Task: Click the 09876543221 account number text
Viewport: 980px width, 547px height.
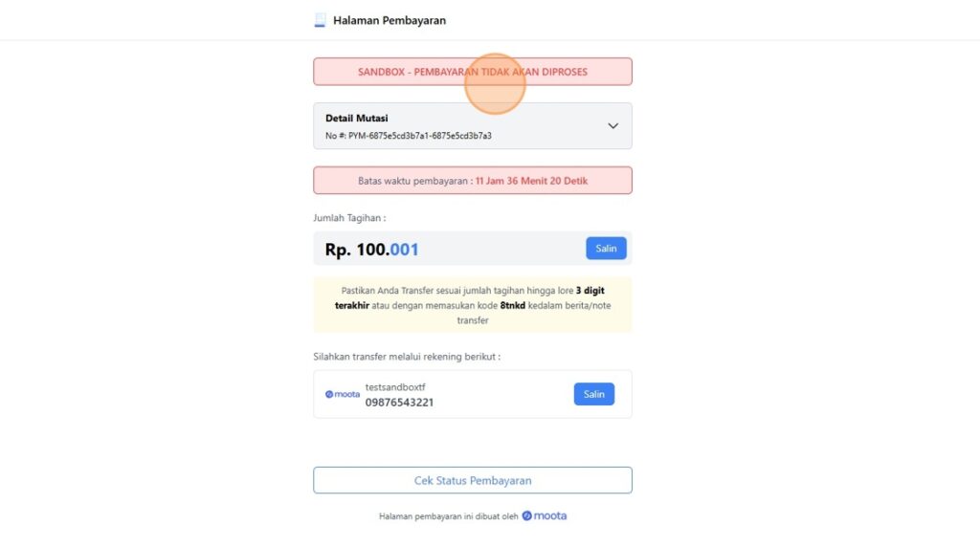Action: tap(399, 403)
